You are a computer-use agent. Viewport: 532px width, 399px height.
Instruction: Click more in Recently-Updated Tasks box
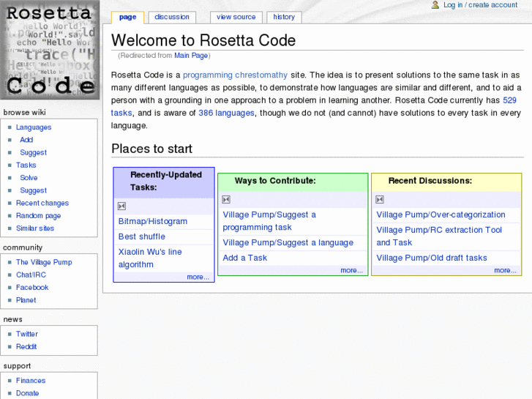(198, 277)
